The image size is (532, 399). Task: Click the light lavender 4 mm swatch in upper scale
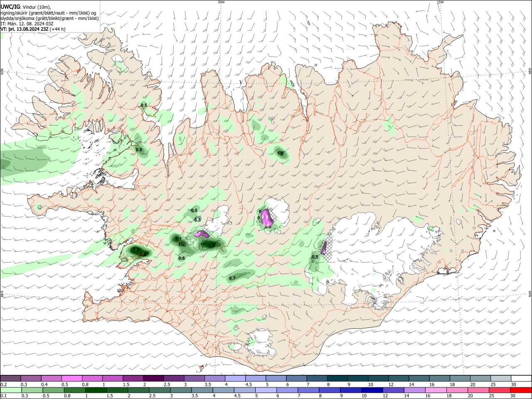(235, 379)
